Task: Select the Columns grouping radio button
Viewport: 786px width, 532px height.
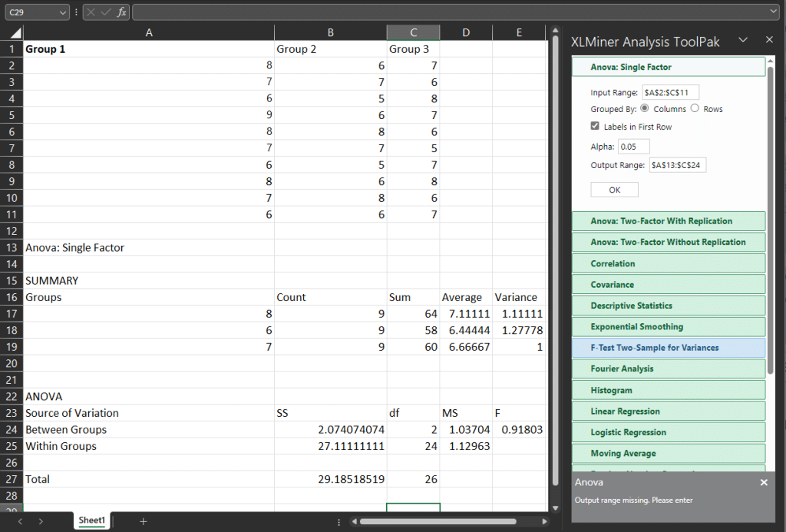Action: pyautogui.click(x=645, y=109)
